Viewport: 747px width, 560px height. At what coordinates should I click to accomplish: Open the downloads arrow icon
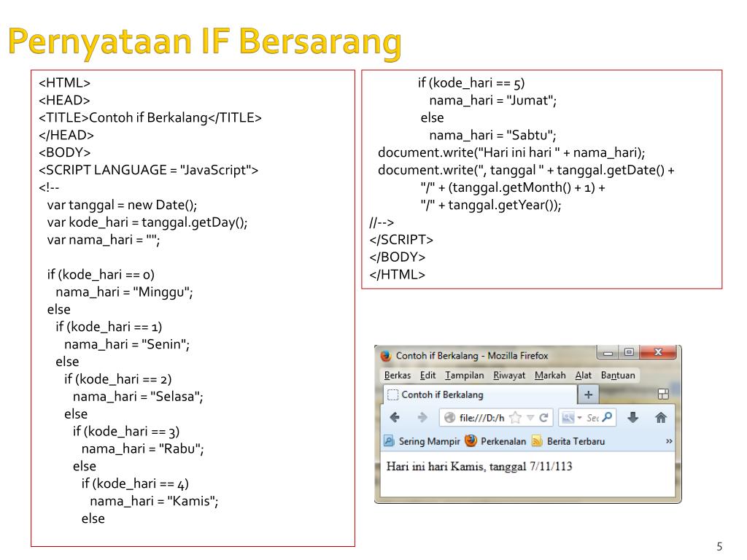(x=632, y=418)
